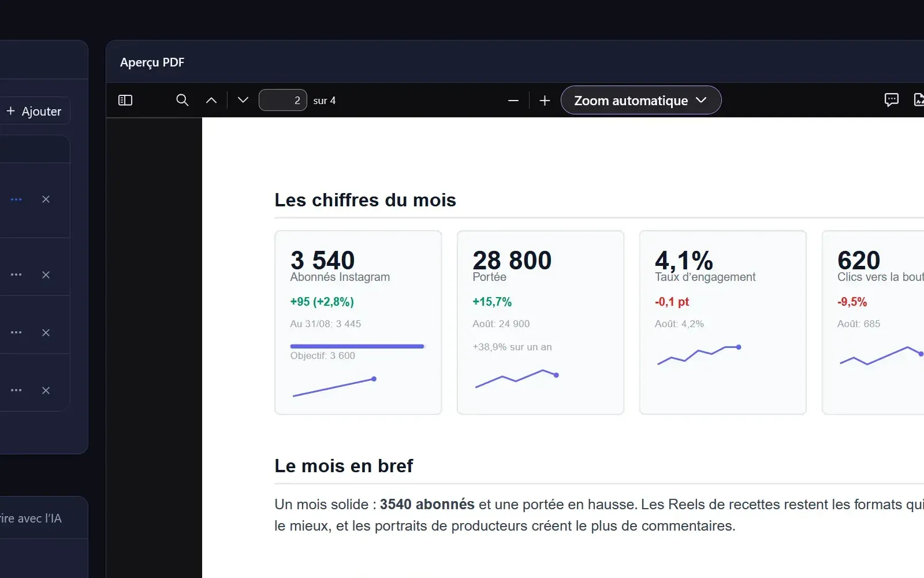Click 'Août: 685' text
924x578 pixels.
coord(859,324)
